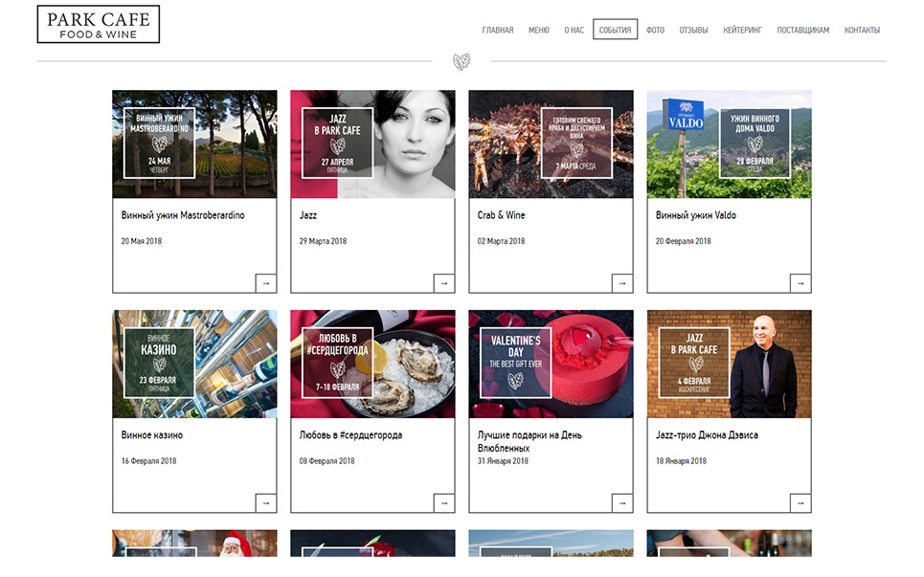Select the События navigation tab
This screenshot has height=577, width=924.
[x=616, y=30]
